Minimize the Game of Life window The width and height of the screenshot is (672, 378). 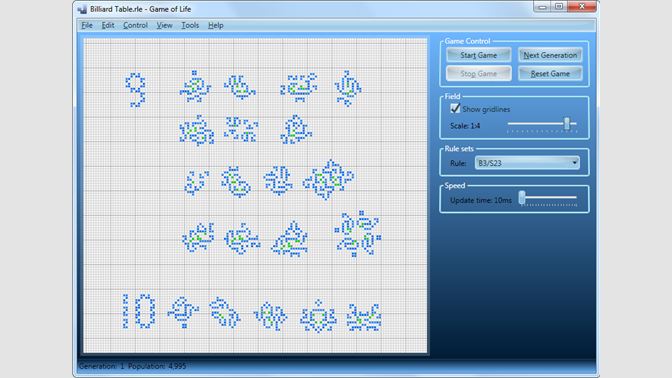[x=542, y=6]
